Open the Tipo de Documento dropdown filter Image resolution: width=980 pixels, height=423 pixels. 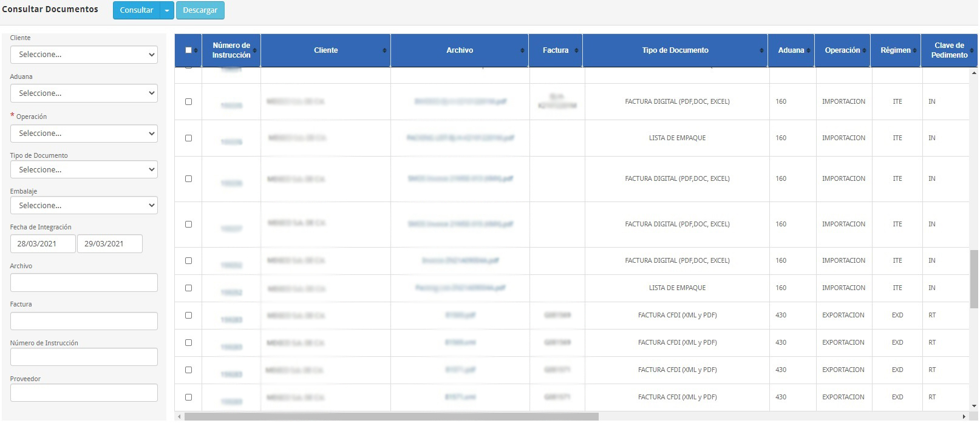click(x=84, y=170)
